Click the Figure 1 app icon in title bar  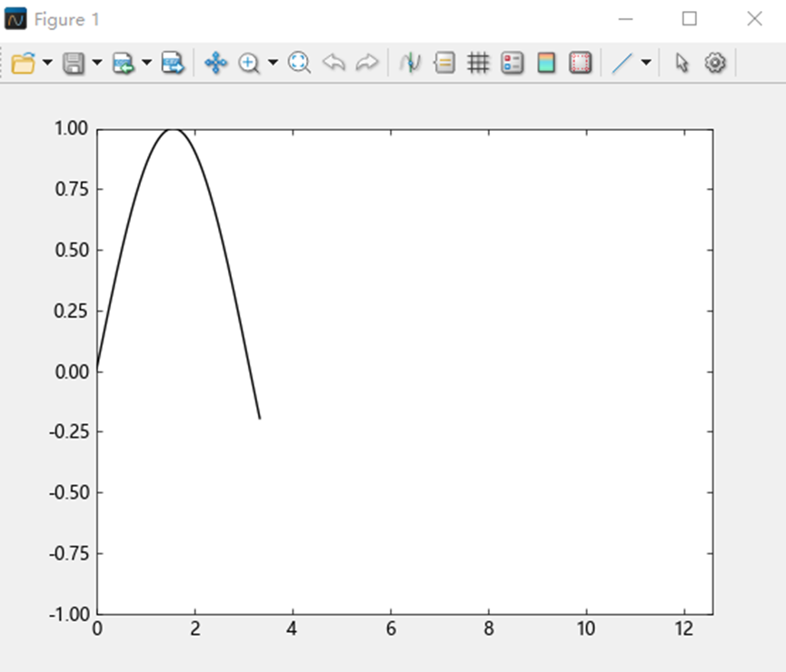point(15,19)
